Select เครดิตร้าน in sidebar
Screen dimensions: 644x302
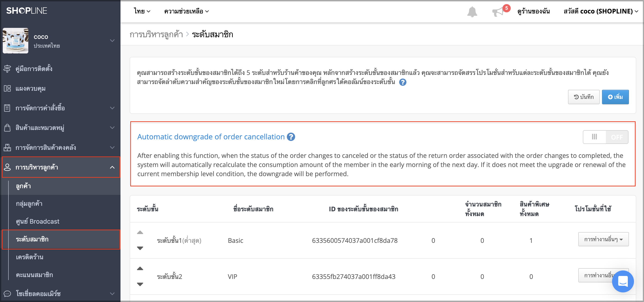point(29,257)
